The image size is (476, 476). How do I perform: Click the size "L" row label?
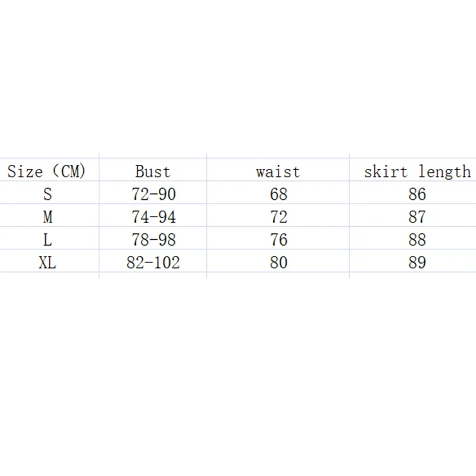click(x=48, y=240)
